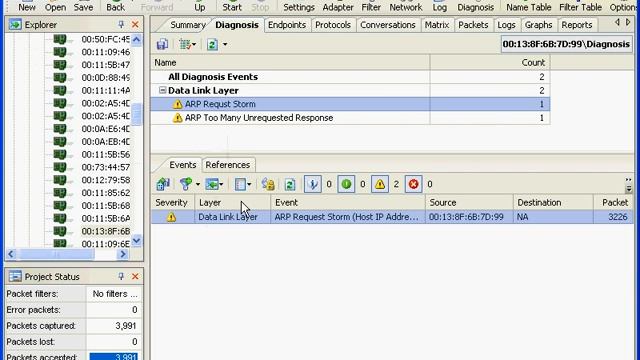Open the Packets tab
640x360 pixels.
point(473,25)
